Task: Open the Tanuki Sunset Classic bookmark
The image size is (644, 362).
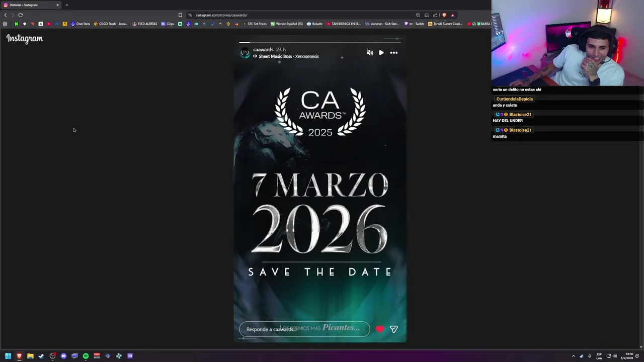Action: 445,24
